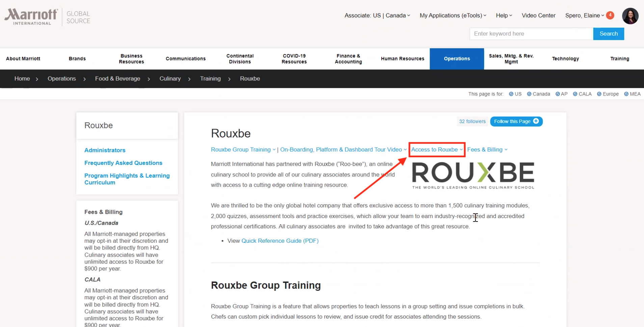Expand the Access to Rouxbe dropdown

437,149
